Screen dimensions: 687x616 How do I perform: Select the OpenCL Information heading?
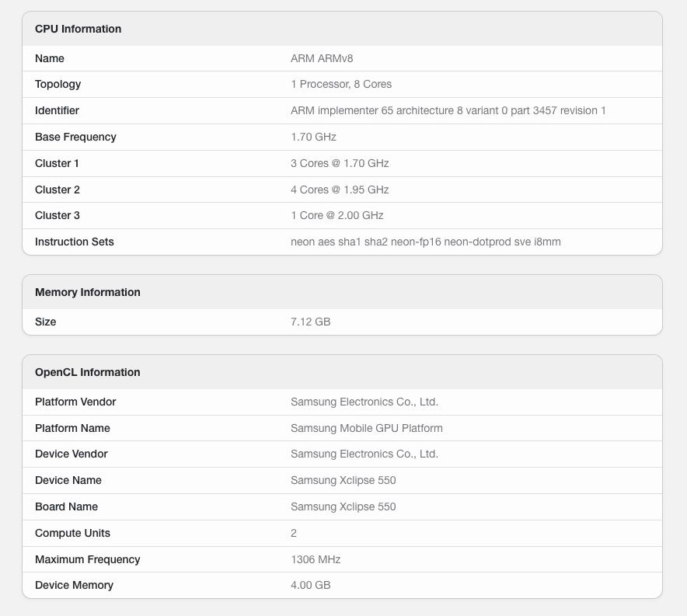pyautogui.click(x=88, y=372)
